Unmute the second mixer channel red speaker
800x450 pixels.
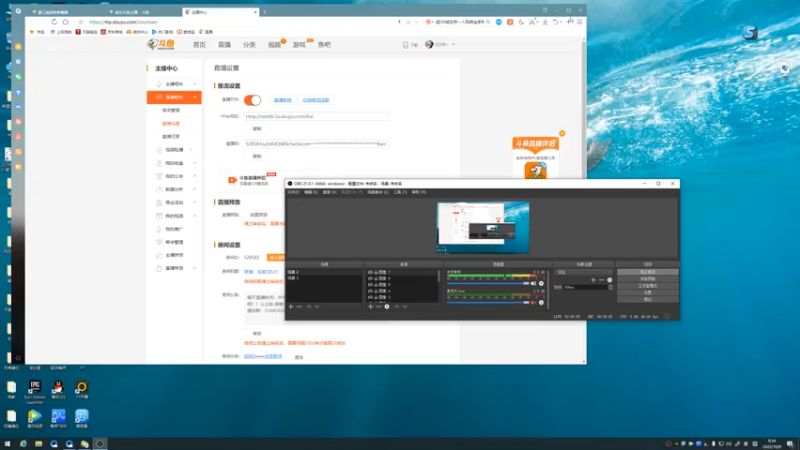[x=533, y=303]
